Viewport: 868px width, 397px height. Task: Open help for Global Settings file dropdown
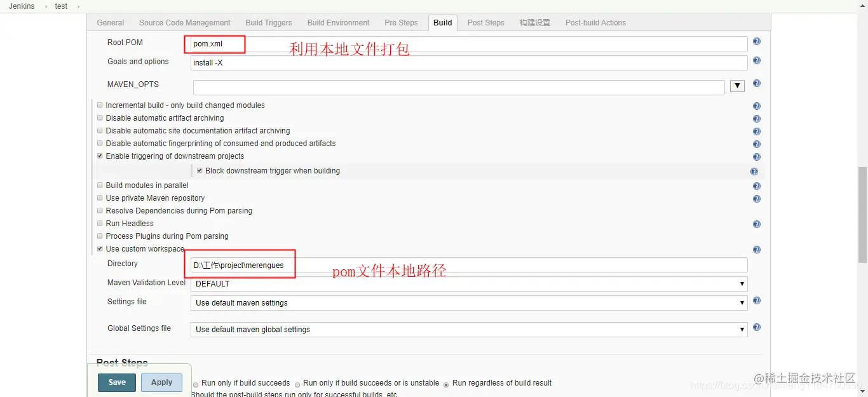tap(757, 328)
